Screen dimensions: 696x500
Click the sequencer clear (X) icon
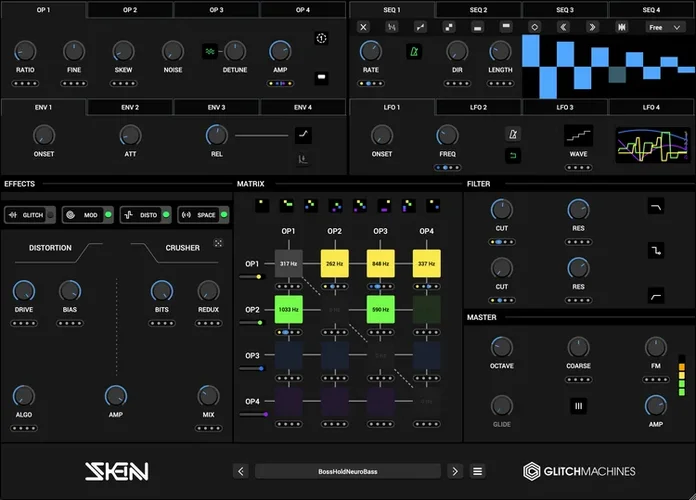(x=363, y=27)
